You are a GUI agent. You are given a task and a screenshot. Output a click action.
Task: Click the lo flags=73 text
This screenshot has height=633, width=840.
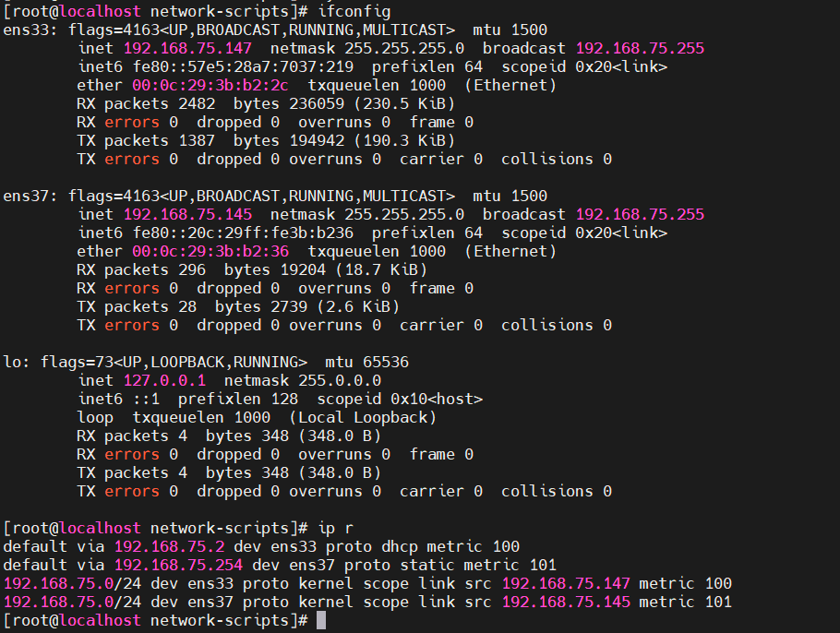(x=77, y=362)
